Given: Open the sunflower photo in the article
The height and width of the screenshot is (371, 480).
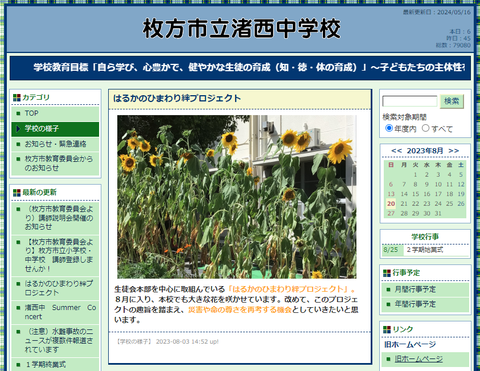Looking at the screenshot, I should [237, 197].
